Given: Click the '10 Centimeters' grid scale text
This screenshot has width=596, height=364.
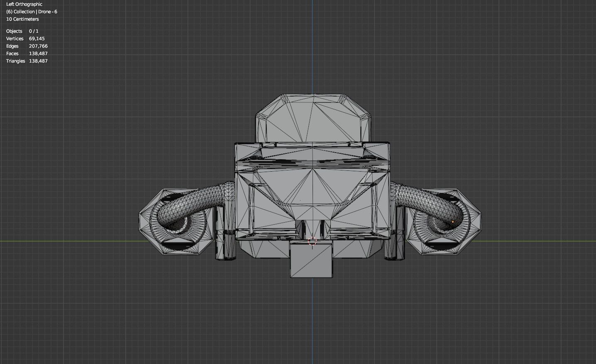Looking at the screenshot, I should 22,19.
